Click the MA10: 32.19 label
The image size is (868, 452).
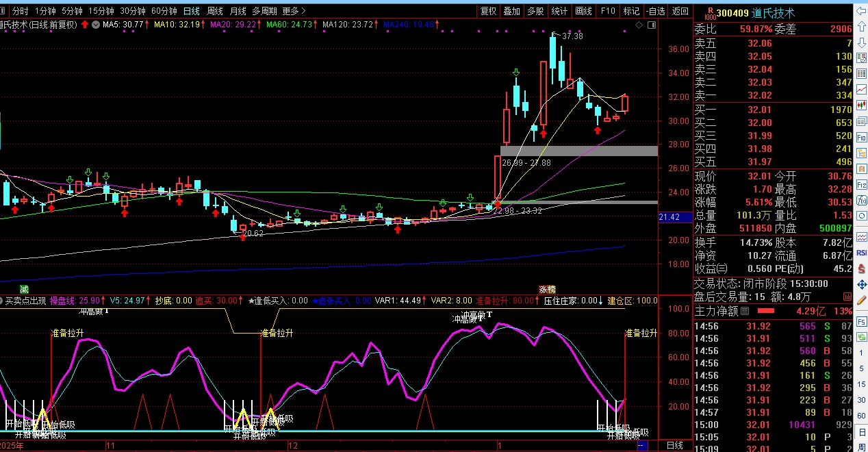click(x=177, y=25)
